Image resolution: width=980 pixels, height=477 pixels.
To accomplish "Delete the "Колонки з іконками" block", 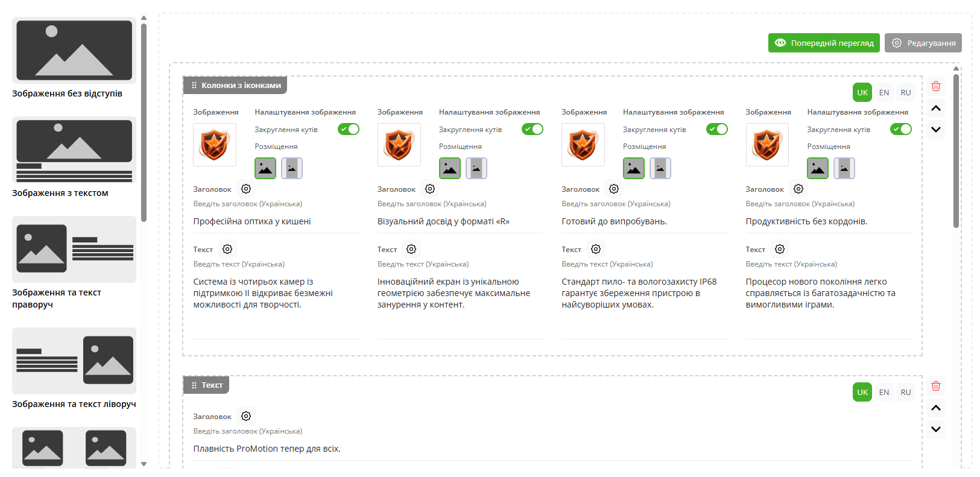I will pyautogui.click(x=935, y=86).
